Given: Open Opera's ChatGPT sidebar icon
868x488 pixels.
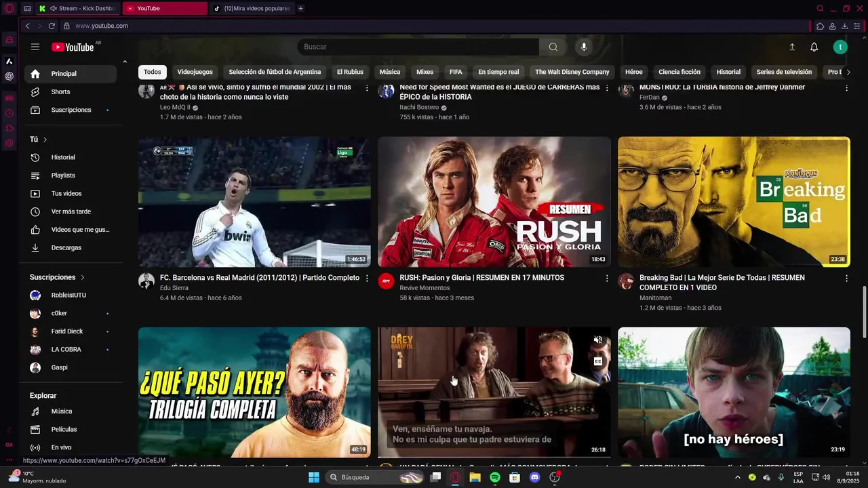Looking at the screenshot, I should (9, 76).
